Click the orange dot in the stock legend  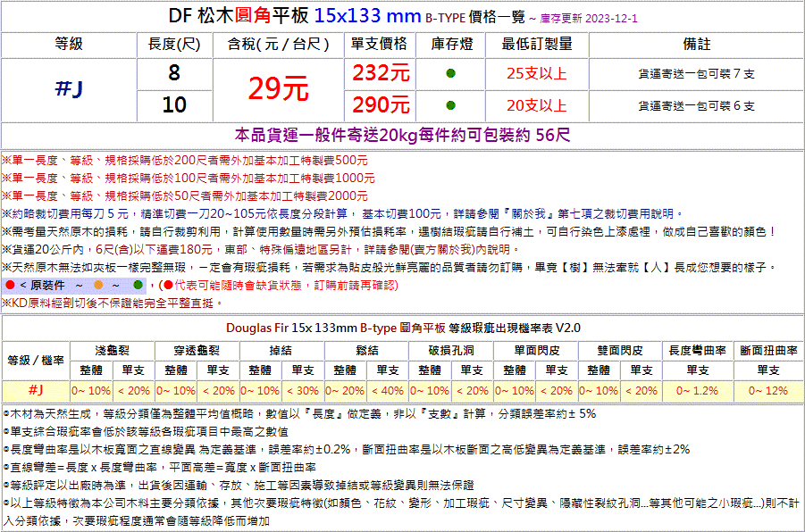[98, 285]
